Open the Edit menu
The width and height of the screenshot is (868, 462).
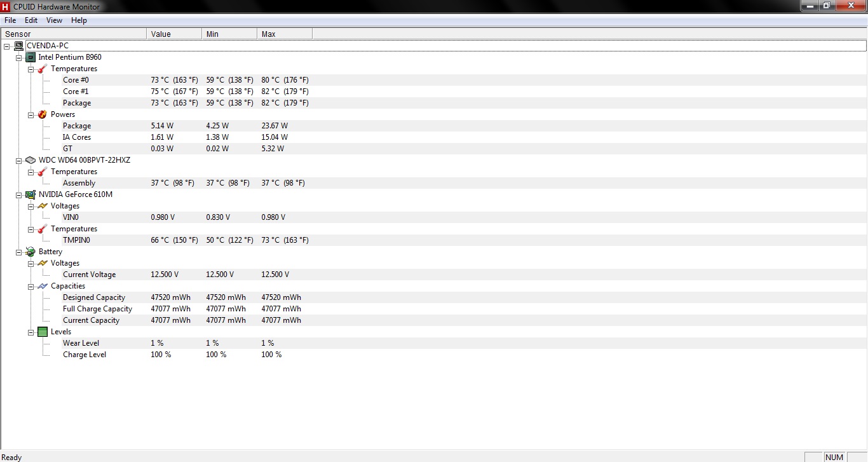click(x=31, y=20)
